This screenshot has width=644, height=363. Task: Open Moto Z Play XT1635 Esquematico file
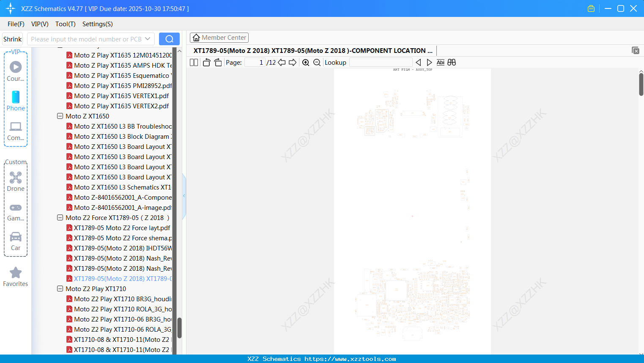(x=119, y=75)
